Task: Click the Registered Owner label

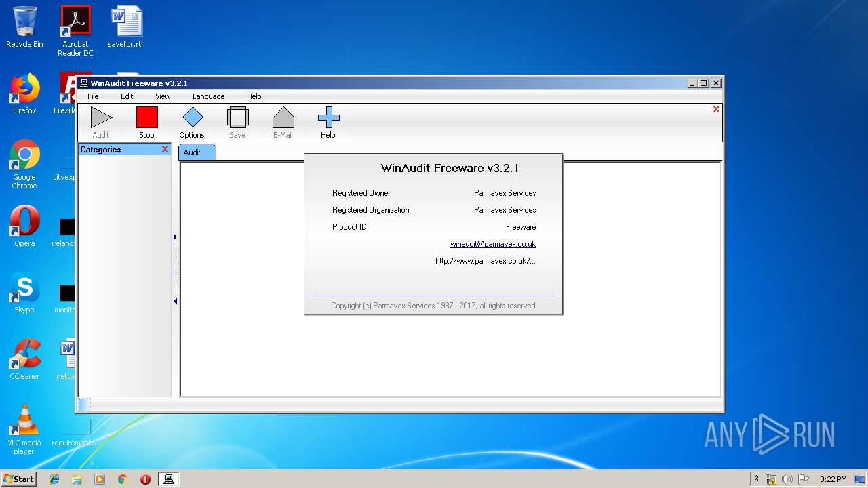Action: [361, 193]
